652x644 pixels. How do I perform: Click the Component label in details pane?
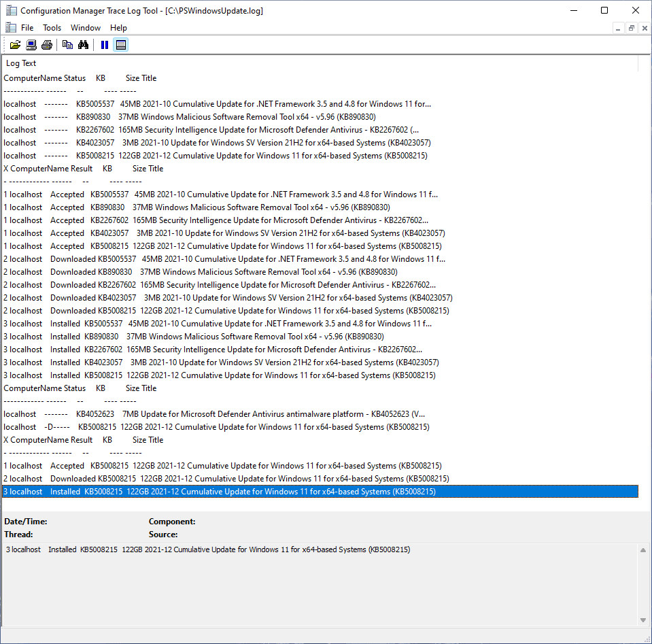(172, 522)
